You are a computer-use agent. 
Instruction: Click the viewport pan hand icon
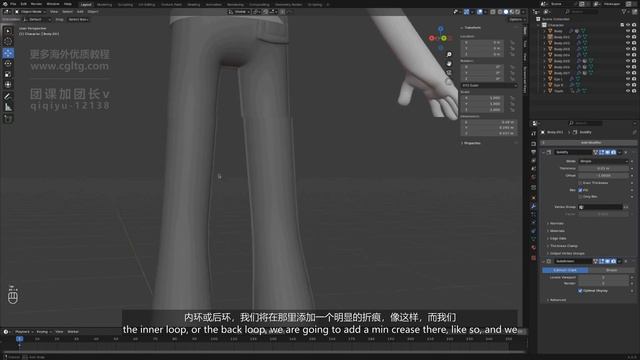(x=449, y=64)
